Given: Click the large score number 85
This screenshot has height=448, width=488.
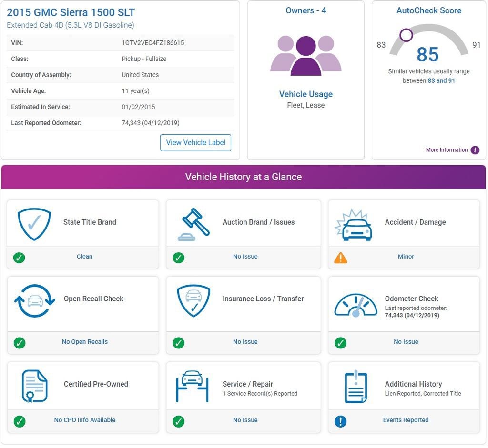Looking at the screenshot, I should [x=427, y=54].
